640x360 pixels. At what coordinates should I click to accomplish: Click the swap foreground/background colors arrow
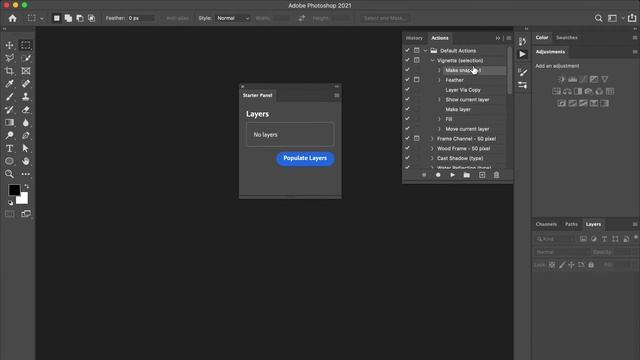(27, 187)
